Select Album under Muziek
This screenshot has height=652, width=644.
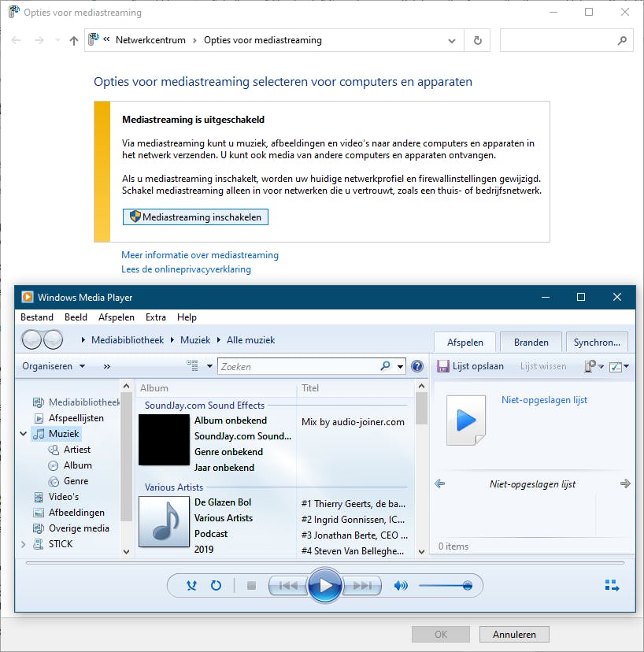click(70, 465)
